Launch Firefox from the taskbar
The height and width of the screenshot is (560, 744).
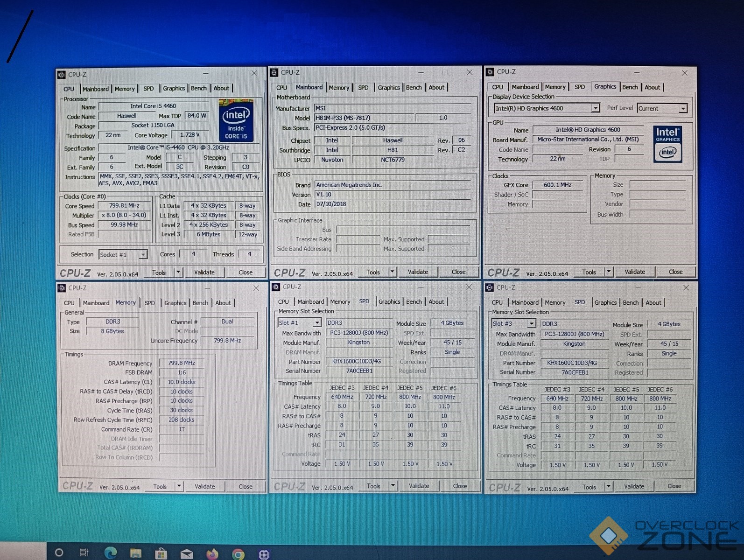212,554
